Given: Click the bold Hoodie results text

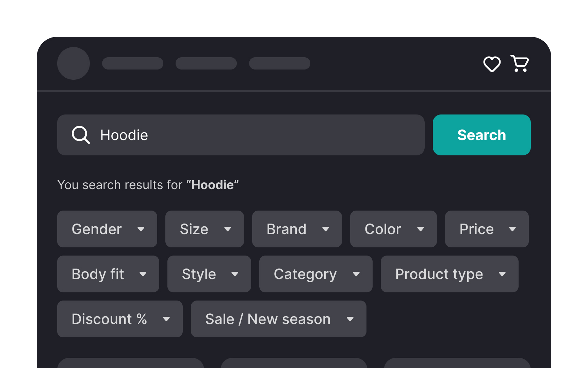Looking at the screenshot, I should pos(213,185).
